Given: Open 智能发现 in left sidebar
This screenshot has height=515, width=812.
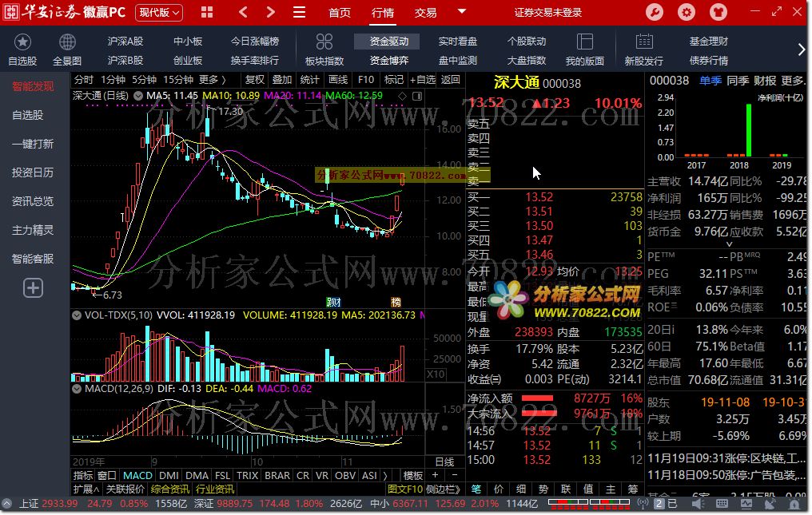Looking at the screenshot, I should (x=33, y=86).
